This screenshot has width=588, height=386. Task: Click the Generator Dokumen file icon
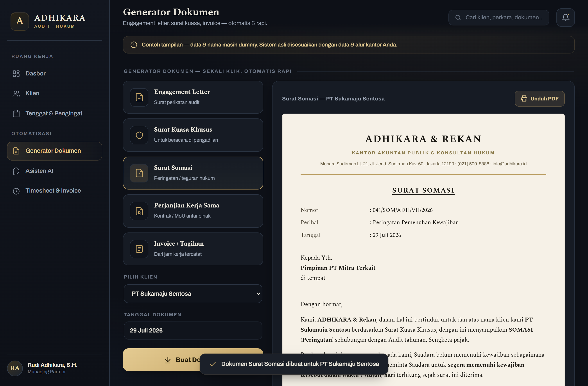[x=16, y=151]
